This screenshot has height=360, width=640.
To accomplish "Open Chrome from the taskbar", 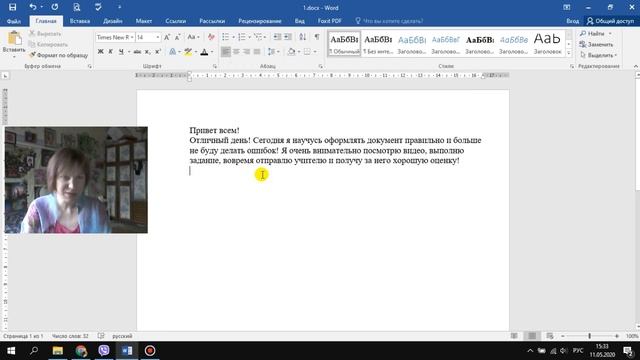I will click(x=81, y=351).
